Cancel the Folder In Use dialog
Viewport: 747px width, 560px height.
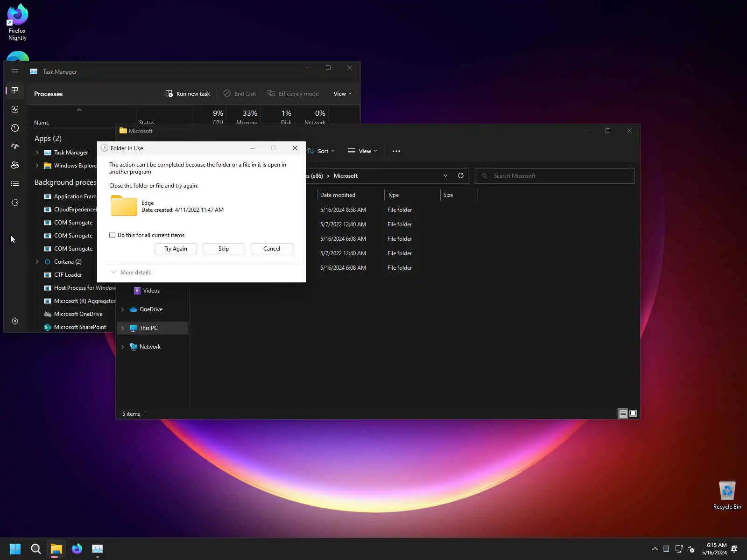click(x=272, y=249)
